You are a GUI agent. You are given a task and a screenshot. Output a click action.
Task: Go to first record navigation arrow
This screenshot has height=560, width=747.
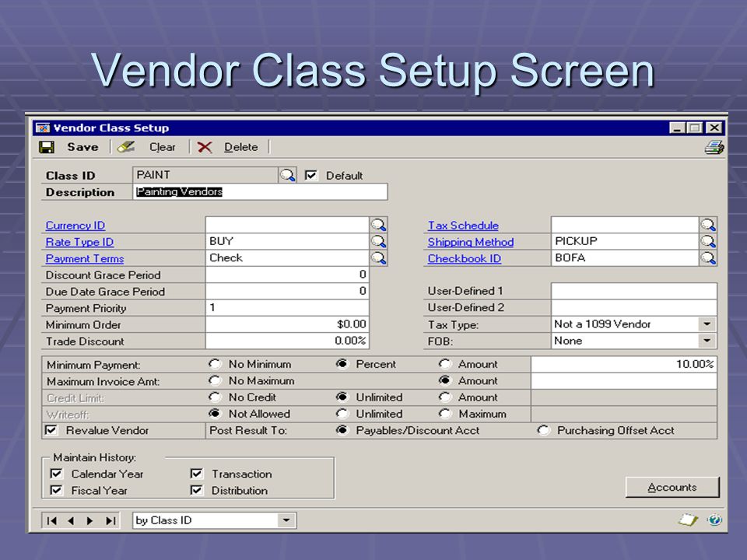pyautogui.click(x=52, y=521)
